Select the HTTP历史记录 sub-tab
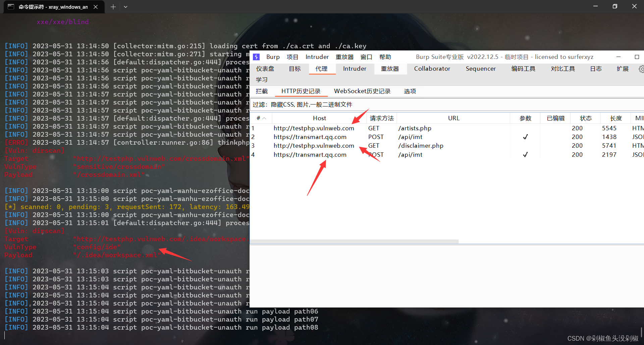The image size is (644, 345). click(301, 91)
